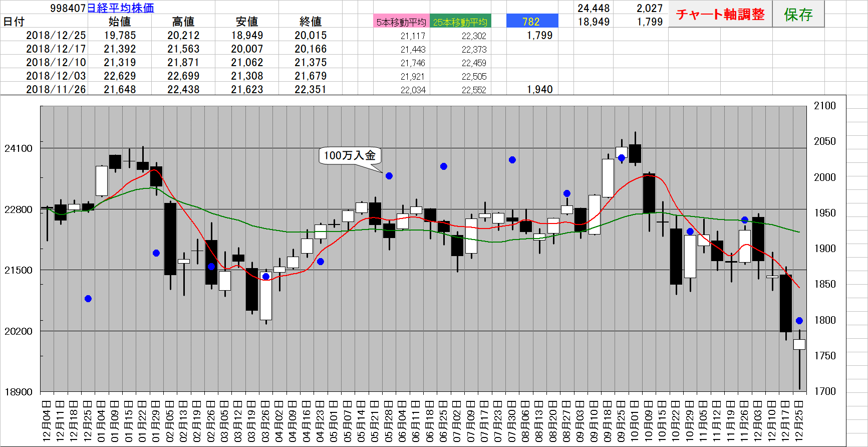Select the closing price 20,015

[311, 35]
